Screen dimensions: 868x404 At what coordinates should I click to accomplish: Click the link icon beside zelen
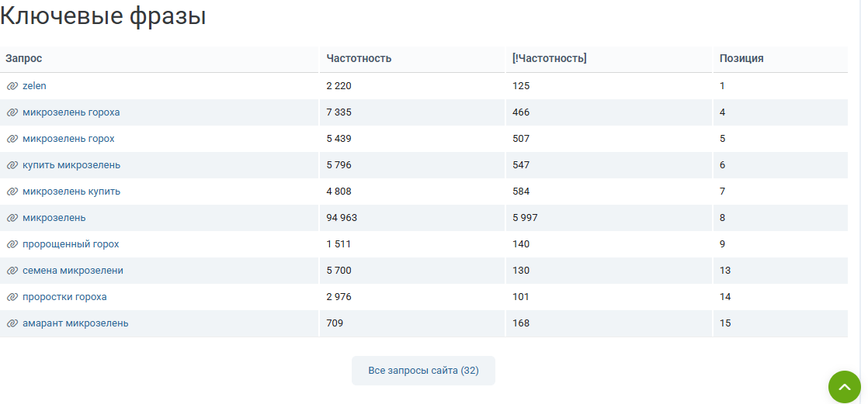coord(12,86)
